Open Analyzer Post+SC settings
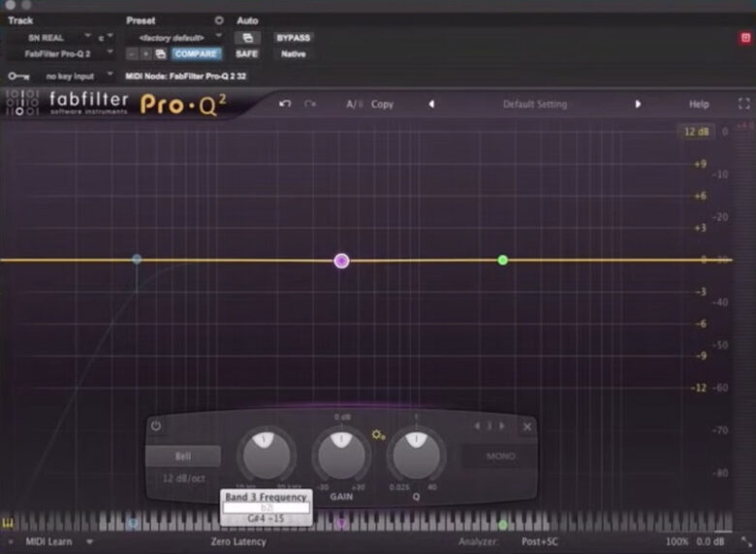 tap(539, 541)
